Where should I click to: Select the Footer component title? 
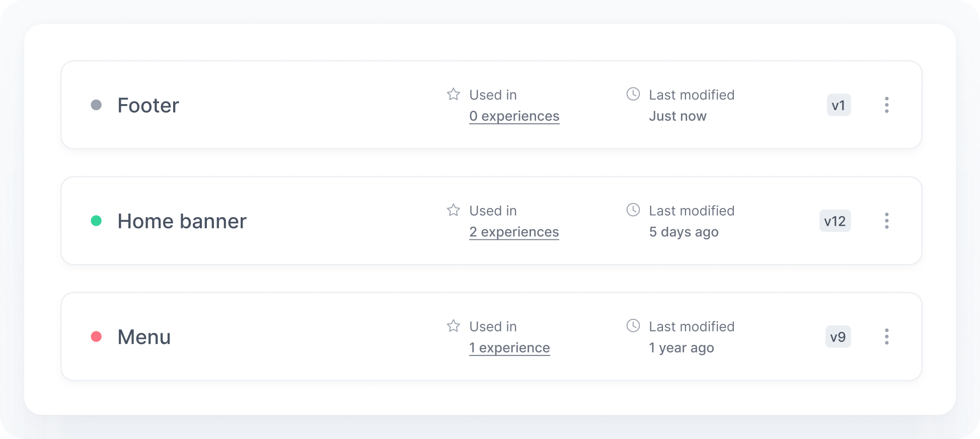pos(148,106)
